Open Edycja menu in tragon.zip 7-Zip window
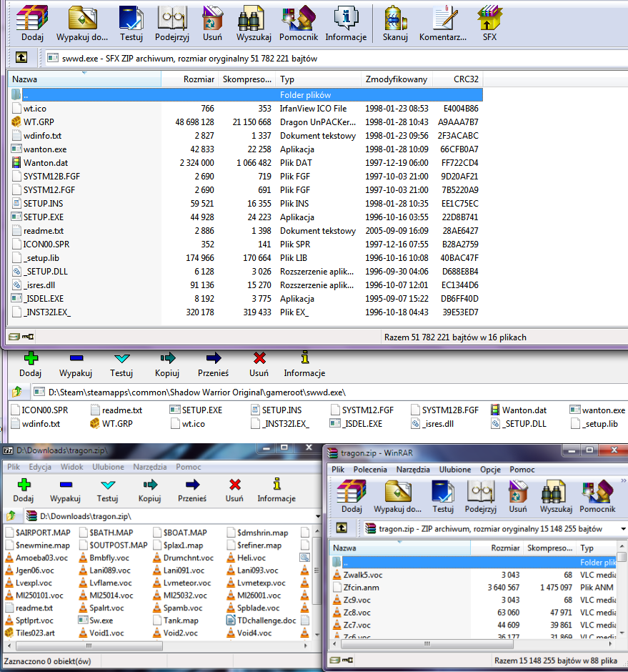Viewport: 628px width, 672px height. [x=40, y=467]
